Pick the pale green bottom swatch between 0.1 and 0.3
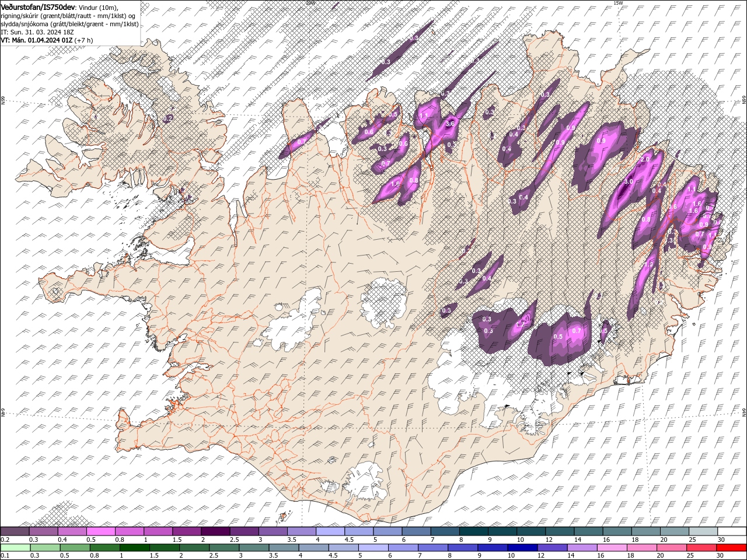Viewport: 747px width, 560px height. point(15,548)
